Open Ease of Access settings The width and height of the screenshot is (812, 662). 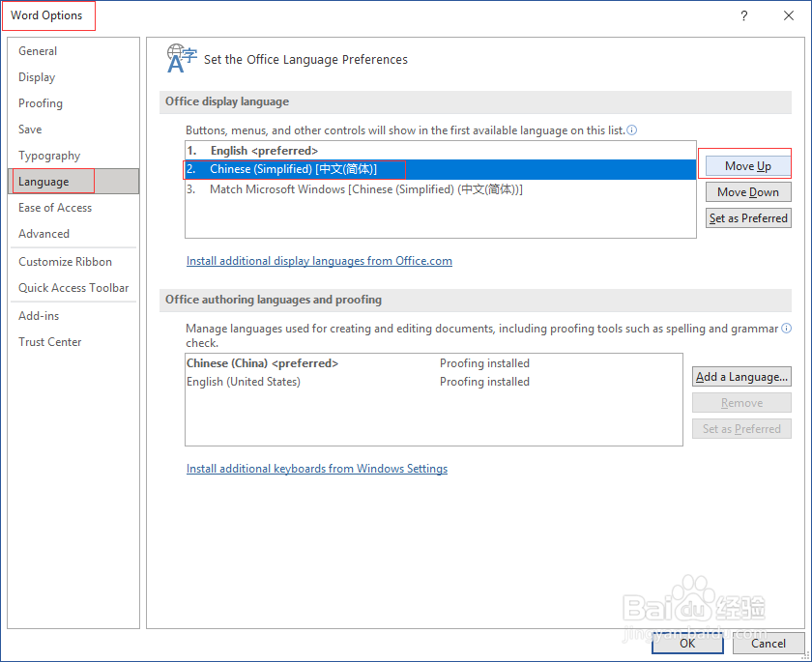pyautogui.click(x=73, y=208)
